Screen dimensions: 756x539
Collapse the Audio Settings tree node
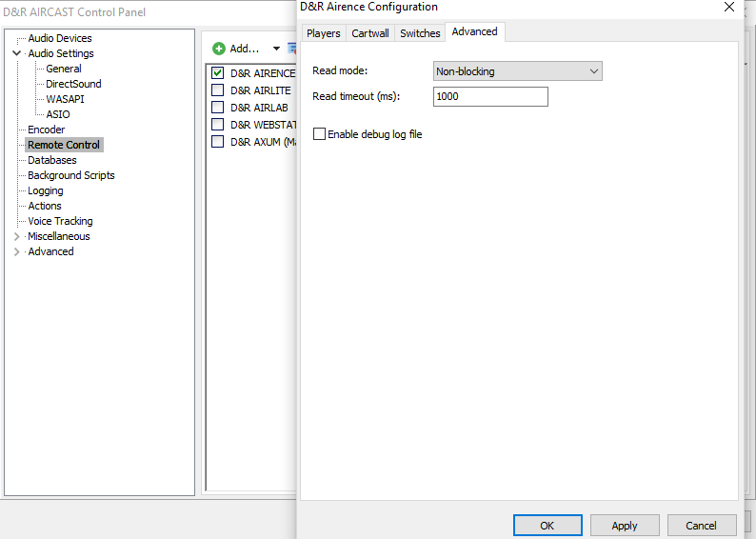(16, 53)
